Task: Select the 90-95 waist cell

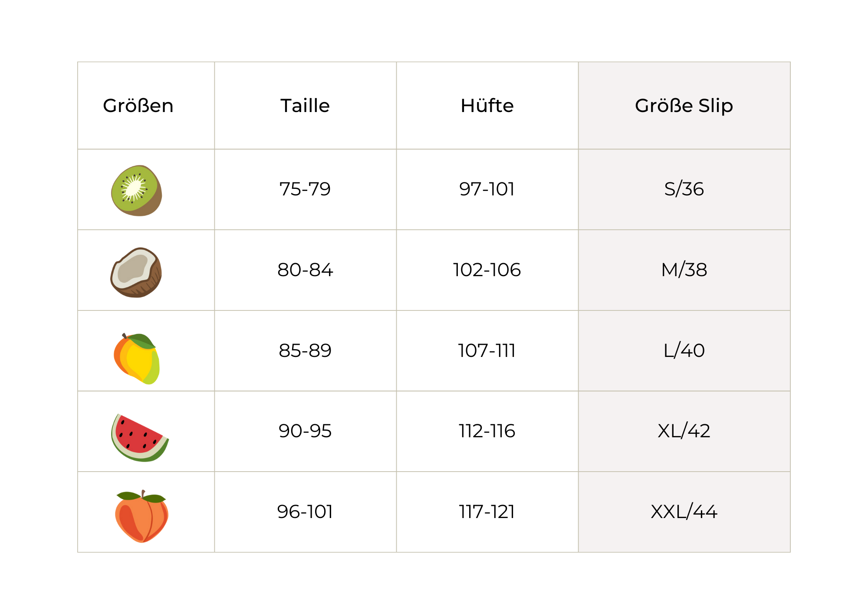Action: (x=305, y=431)
